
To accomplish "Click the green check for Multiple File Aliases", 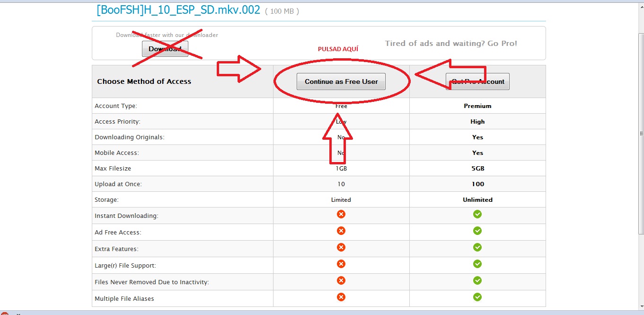I will pos(477,297).
